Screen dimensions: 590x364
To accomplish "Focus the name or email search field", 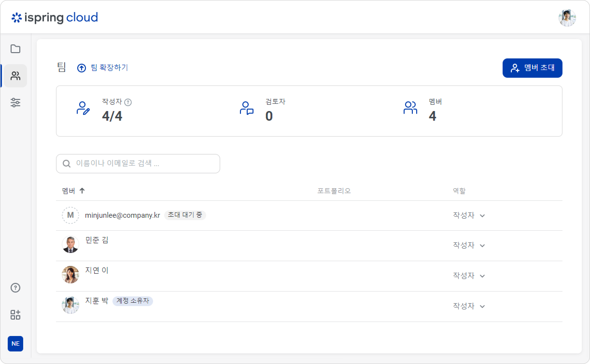I will point(138,164).
